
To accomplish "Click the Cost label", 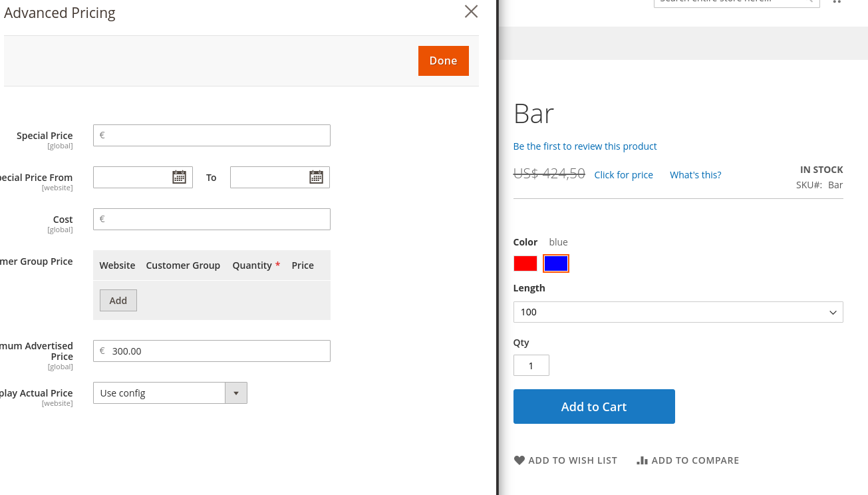I will [x=63, y=220].
